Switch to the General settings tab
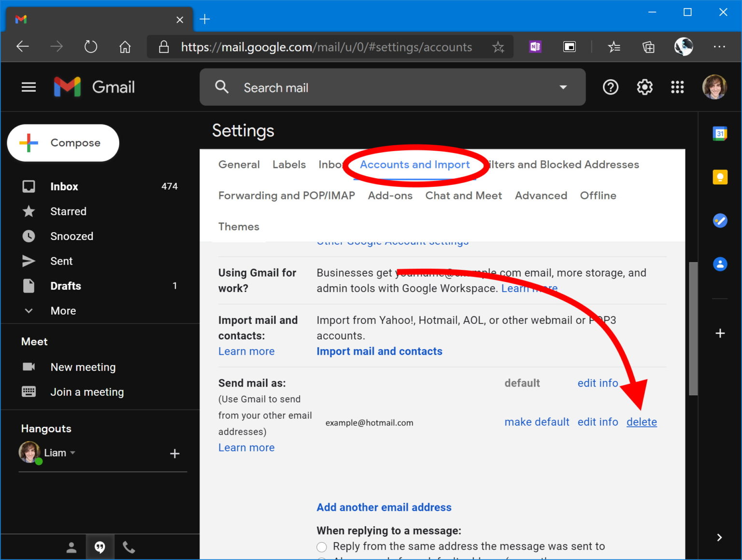Image resolution: width=742 pixels, height=560 pixels. tap(239, 165)
